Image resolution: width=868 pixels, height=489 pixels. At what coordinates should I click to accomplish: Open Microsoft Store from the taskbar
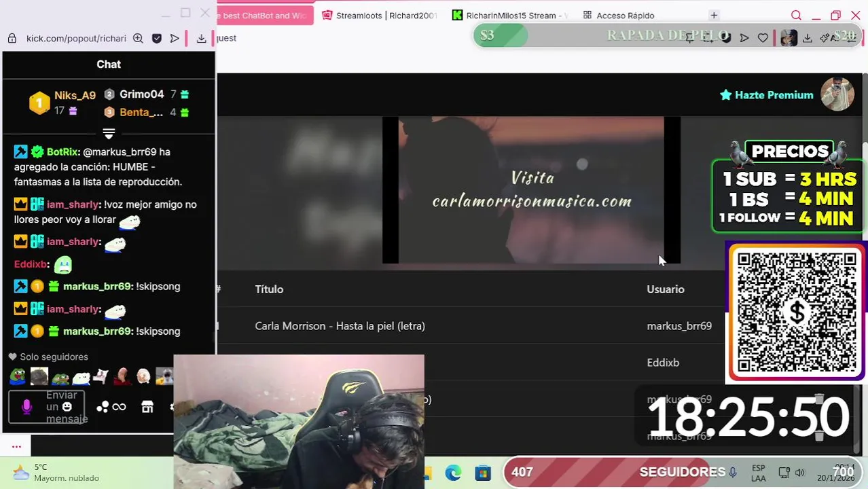482,473
